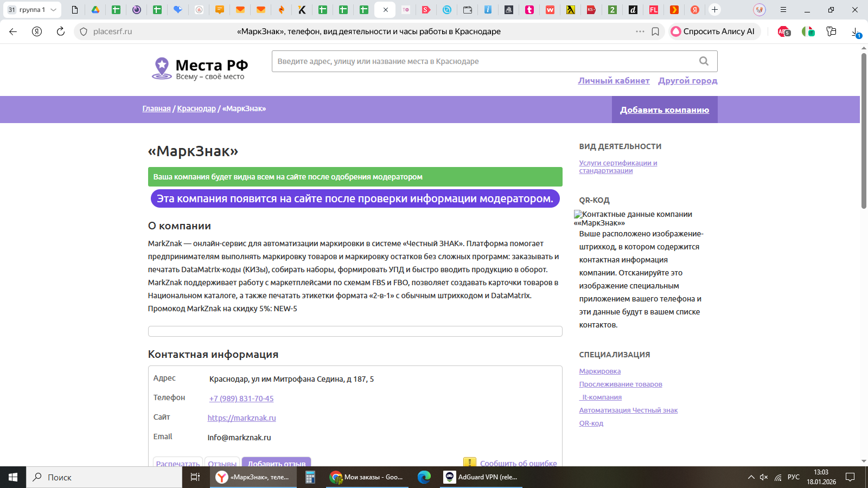Screen dimensions: 868x488
Task: Click the page vertical scrollbar thumb
Action: pos(864,130)
